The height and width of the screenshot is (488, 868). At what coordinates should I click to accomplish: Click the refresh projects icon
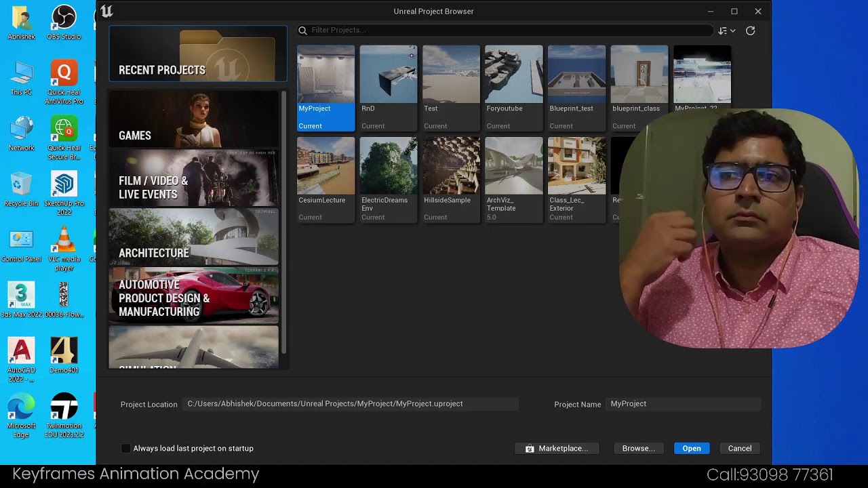pyautogui.click(x=750, y=30)
